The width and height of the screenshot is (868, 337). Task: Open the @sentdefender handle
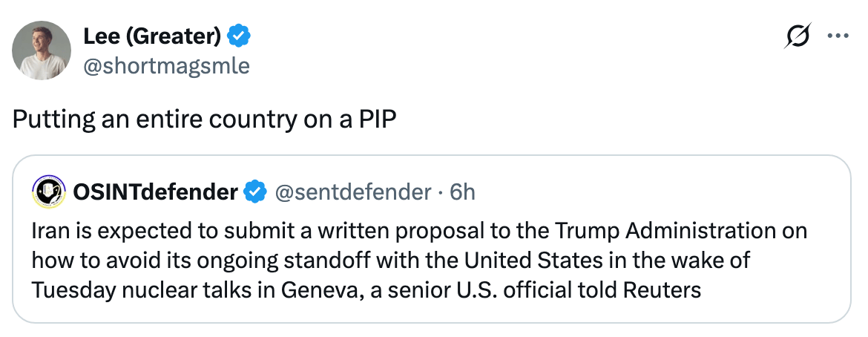[x=353, y=193]
